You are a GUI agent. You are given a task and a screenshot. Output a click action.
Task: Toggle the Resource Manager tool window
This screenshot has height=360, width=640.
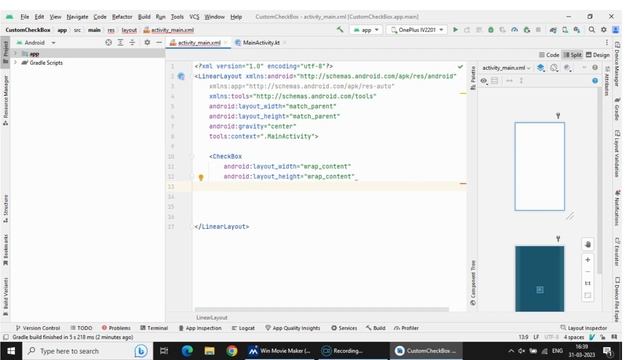pos(5,100)
